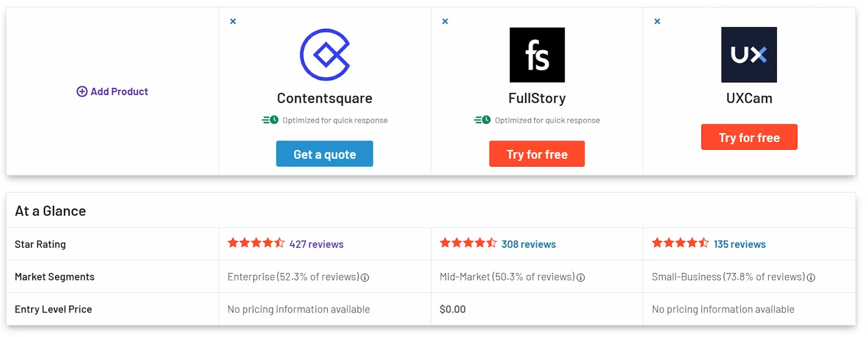Click the FullStory fs logo
Image resolution: width=868 pixels, height=337 pixels.
pos(537,55)
